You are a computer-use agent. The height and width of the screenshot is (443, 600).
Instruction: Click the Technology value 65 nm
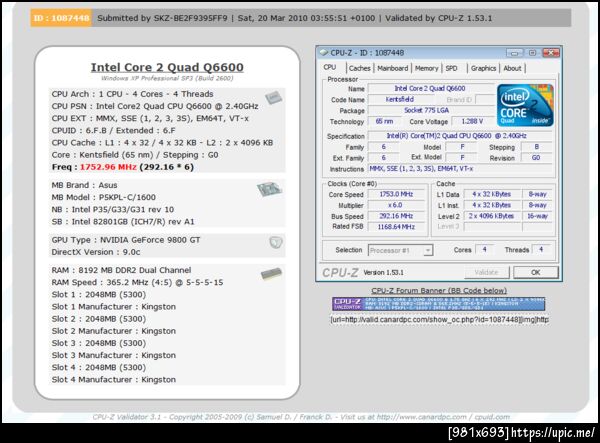[384, 121]
